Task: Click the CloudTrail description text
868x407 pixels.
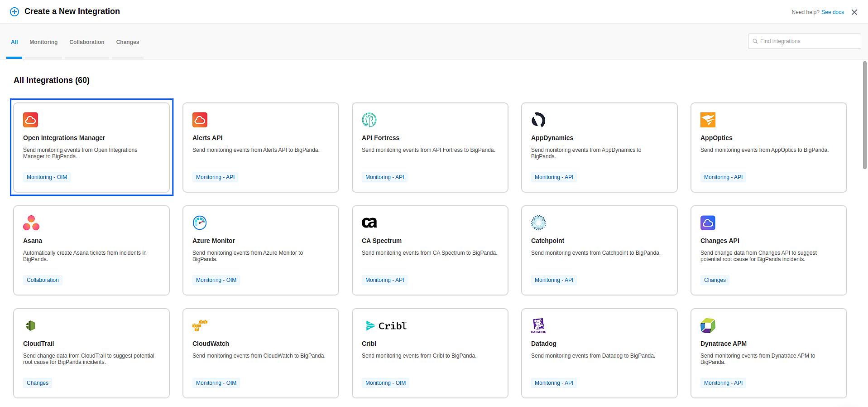Action: tap(89, 359)
